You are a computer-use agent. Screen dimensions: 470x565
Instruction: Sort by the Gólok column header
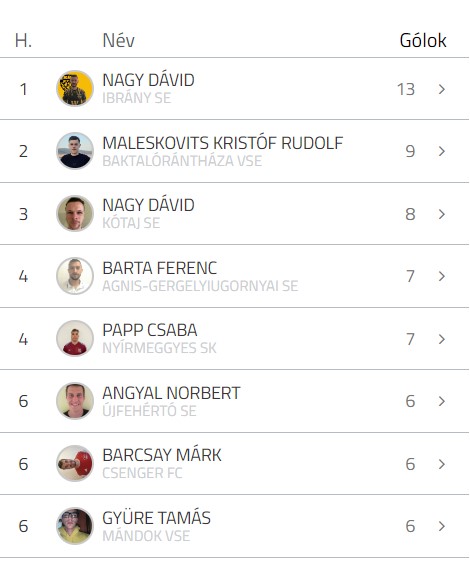(423, 40)
